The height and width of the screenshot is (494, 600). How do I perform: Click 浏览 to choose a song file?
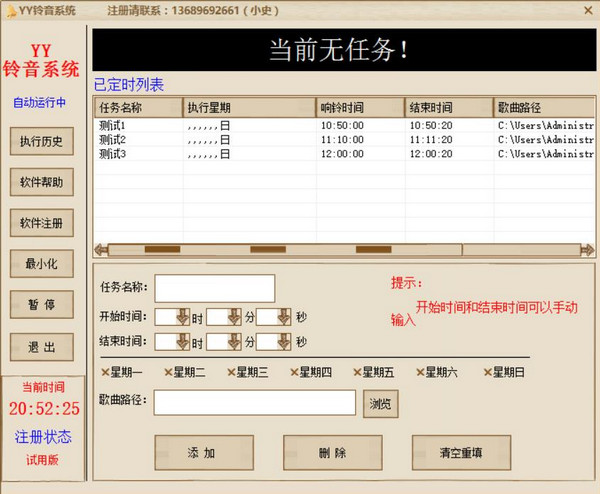(379, 404)
